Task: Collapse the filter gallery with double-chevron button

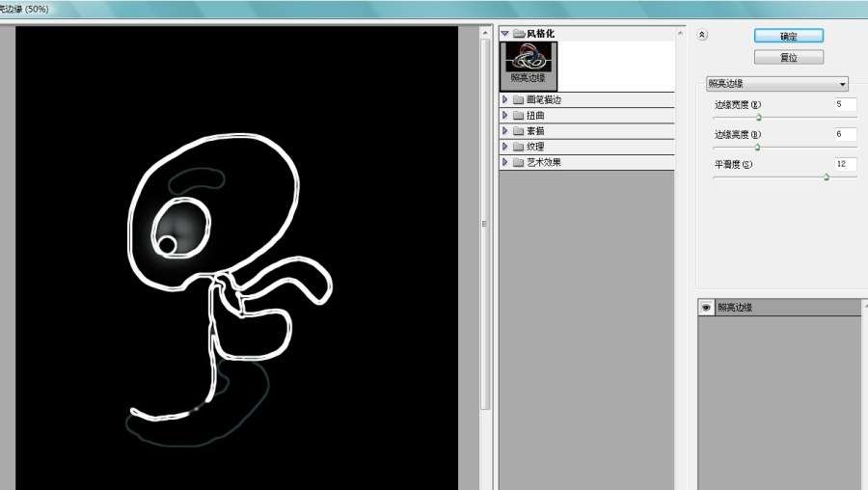Action: point(702,35)
